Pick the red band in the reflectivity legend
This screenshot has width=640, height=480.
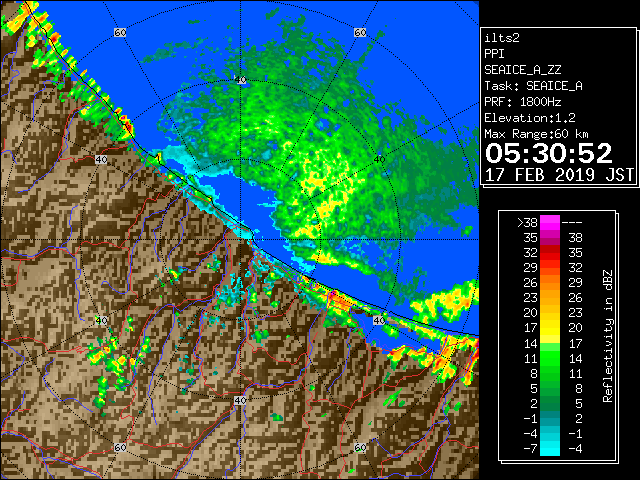[550, 253]
